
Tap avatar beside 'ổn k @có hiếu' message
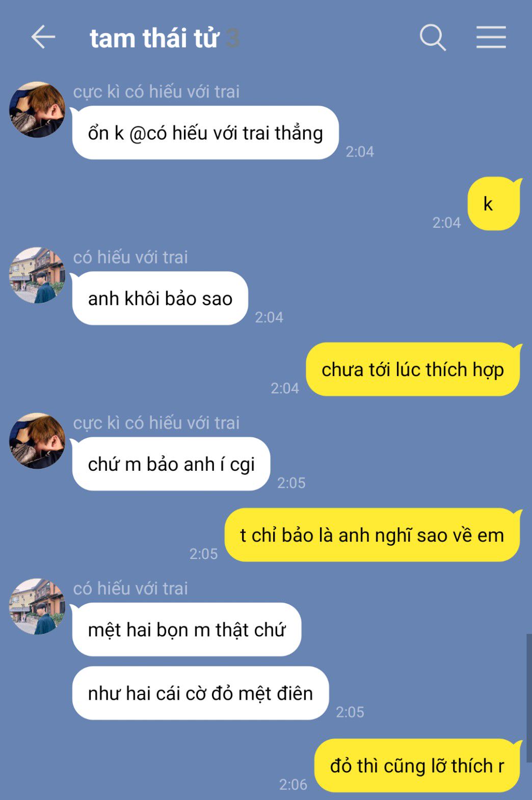tap(37, 110)
